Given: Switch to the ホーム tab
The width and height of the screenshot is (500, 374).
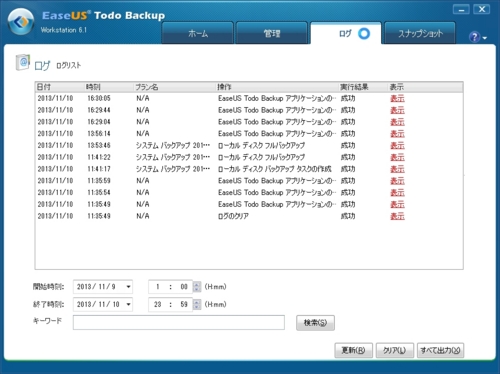Looking at the screenshot, I should click(198, 33).
